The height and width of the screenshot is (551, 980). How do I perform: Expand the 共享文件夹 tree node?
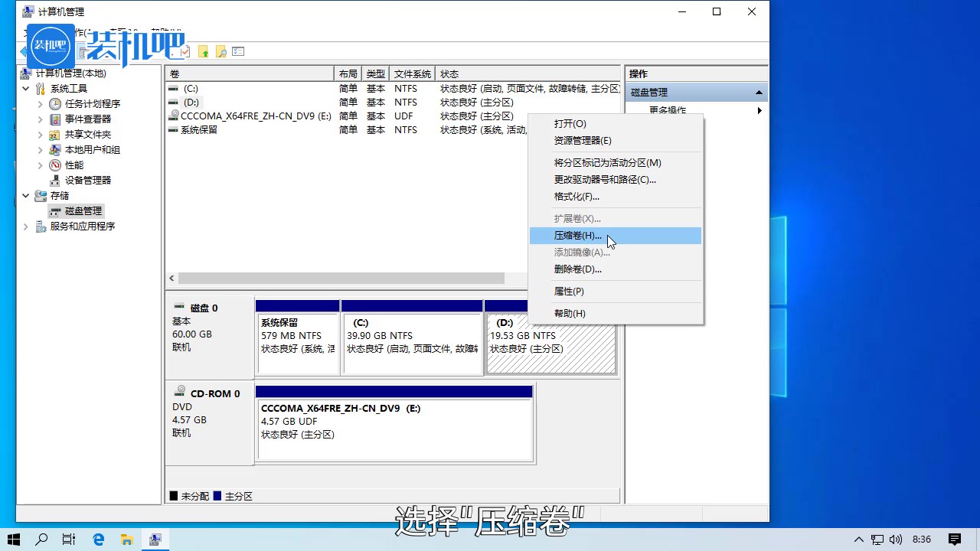[x=41, y=135]
